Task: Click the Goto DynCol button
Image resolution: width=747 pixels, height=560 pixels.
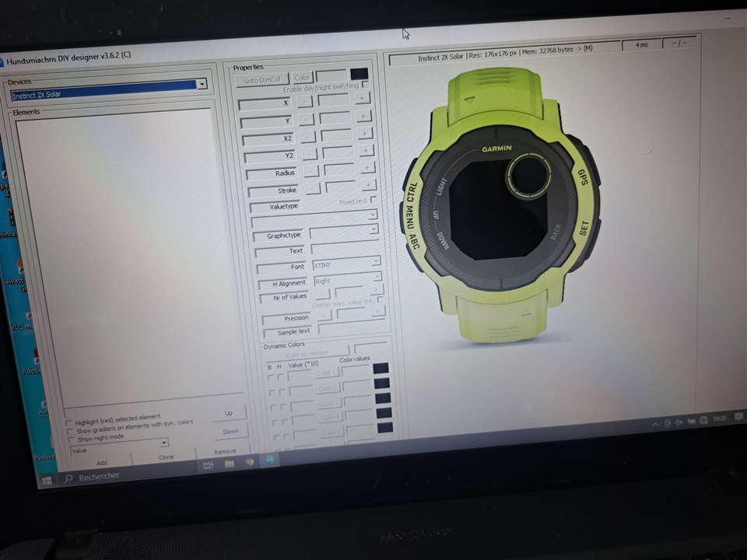Action: click(261, 79)
